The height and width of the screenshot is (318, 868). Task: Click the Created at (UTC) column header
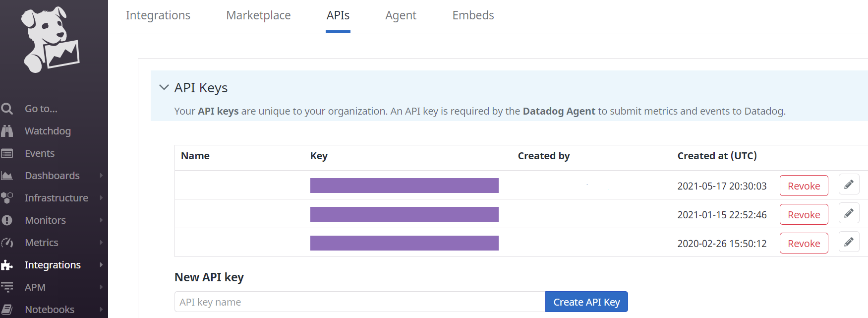717,156
